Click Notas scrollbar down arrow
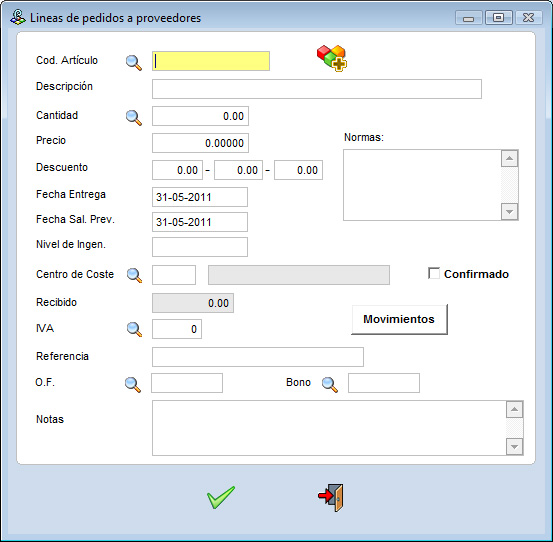Image resolution: width=553 pixels, height=542 pixels. pos(515,447)
